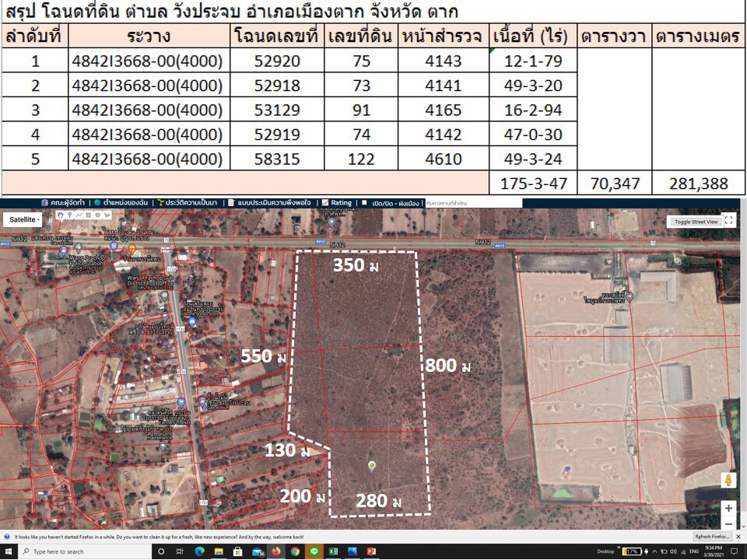The height and width of the screenshot is (560, 747).
Task: Open Excel from taskbar
Action: 334,551
